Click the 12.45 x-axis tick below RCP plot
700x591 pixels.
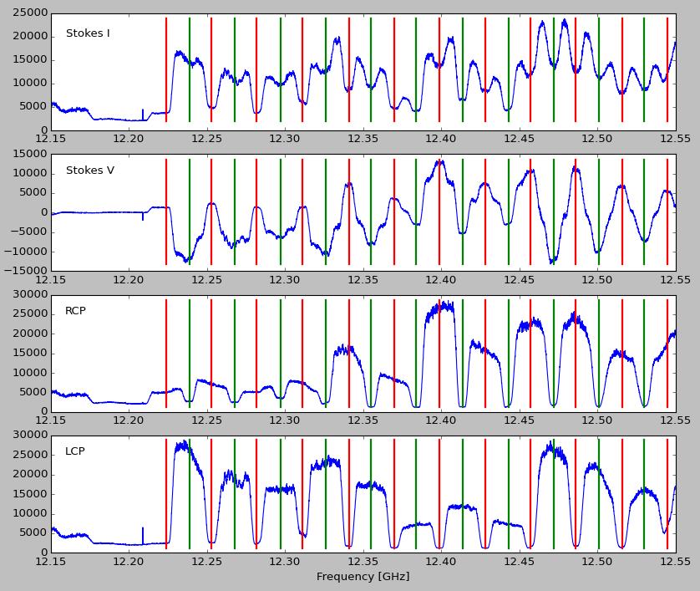tap(519, 420)
